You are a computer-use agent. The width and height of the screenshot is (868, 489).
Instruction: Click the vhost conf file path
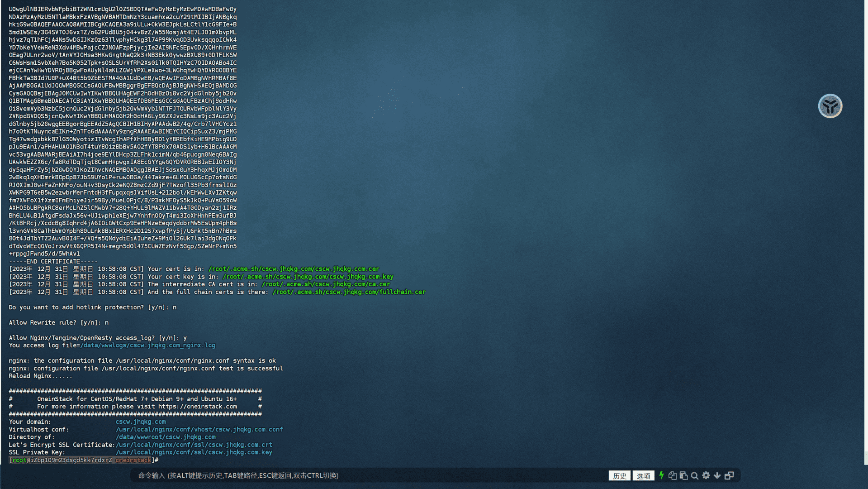point(199,429)
